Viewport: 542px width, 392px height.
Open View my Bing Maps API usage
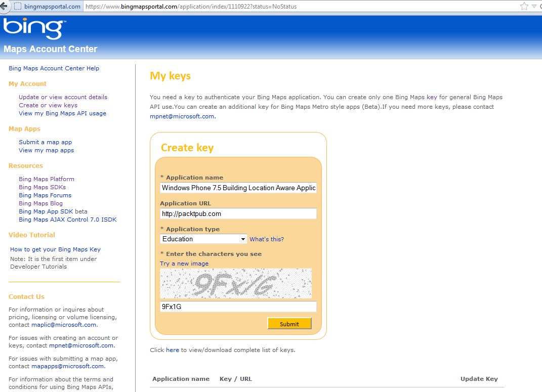click(63, 113)
